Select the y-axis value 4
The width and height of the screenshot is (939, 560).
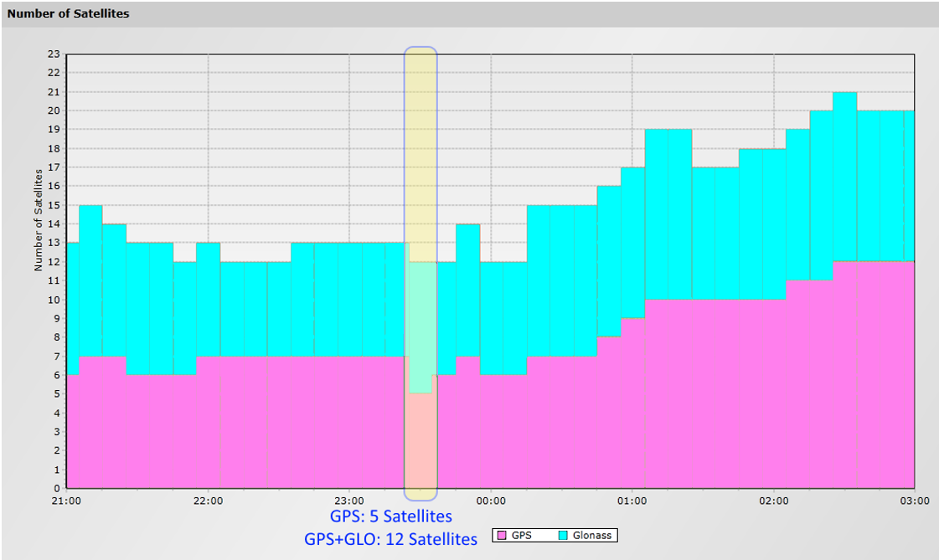click(x=58, y=413)
